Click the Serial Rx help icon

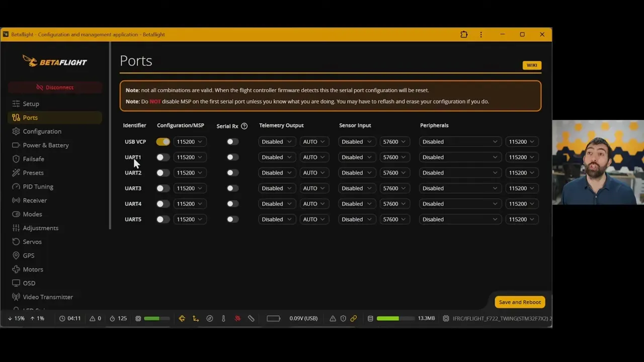tap(244, 126)
